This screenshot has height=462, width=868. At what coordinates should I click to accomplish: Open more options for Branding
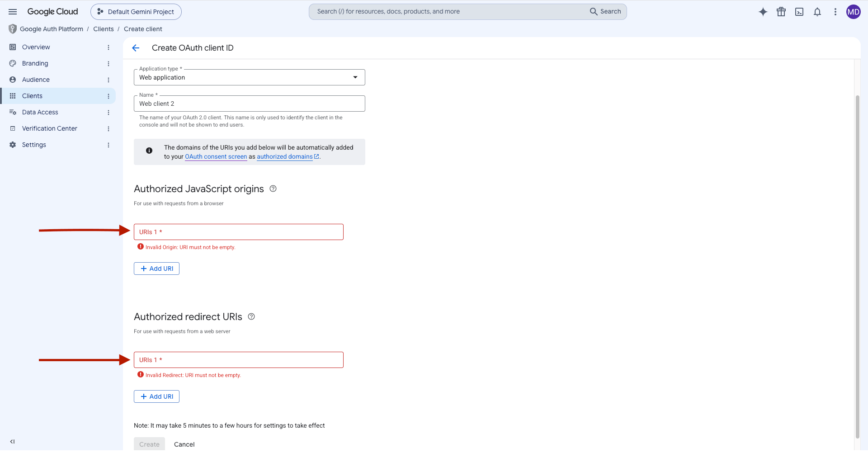point(108,64)
